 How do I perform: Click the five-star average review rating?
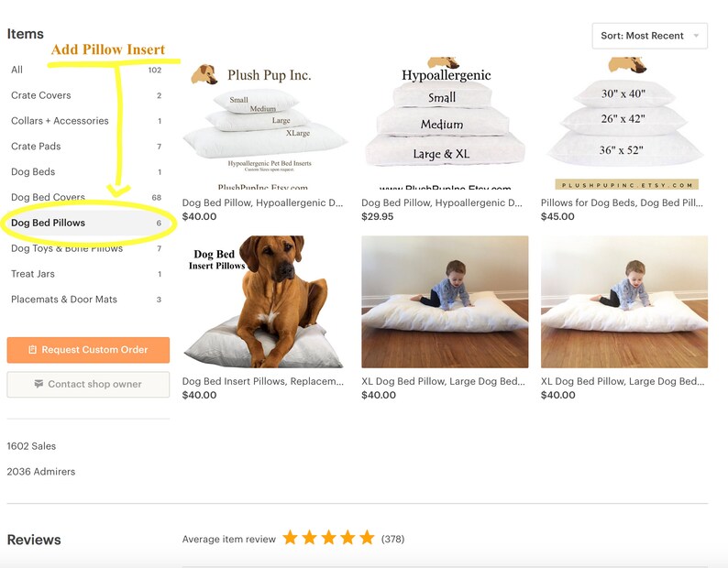coord(328,538)
